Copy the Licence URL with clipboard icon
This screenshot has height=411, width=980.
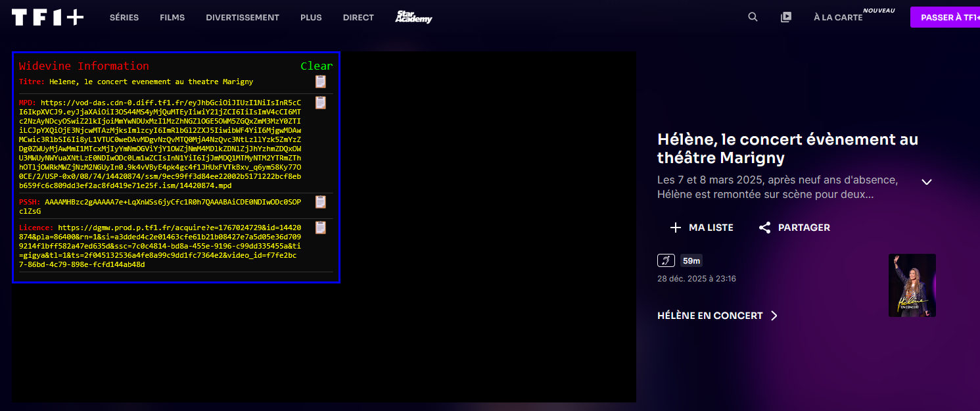[320, 228]
